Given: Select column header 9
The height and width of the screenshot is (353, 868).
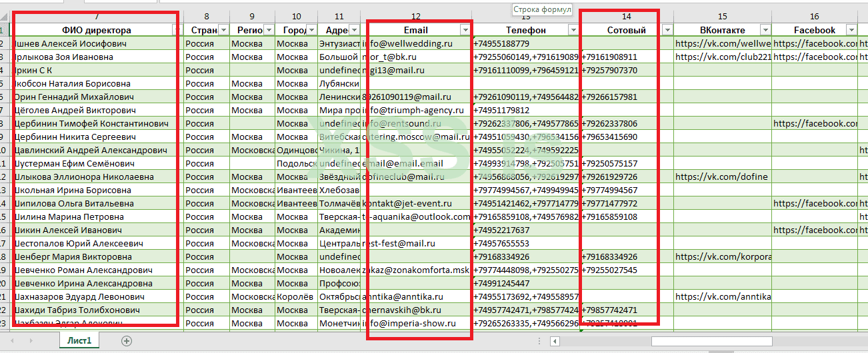Looking at the screenshot, I should 252,16.
